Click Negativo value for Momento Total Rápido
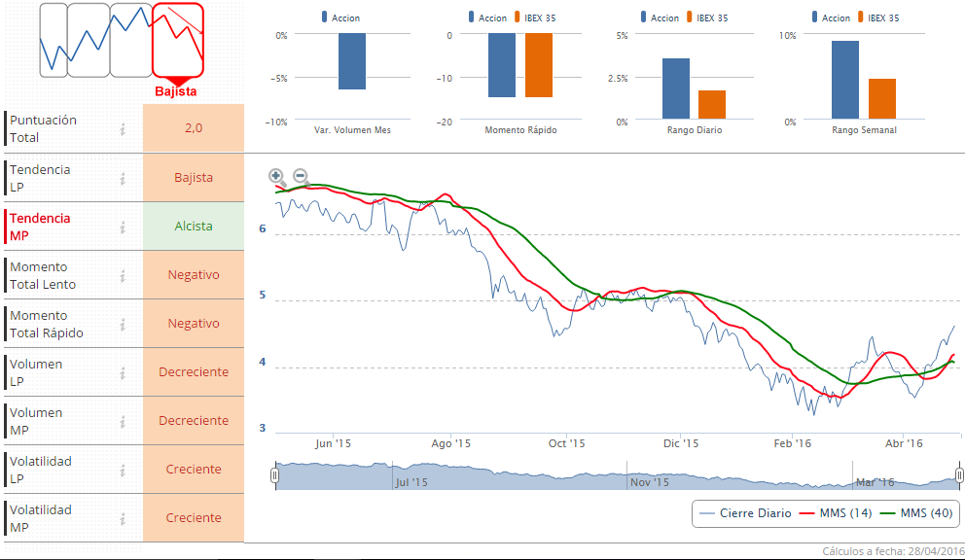Screen dimensions: 965x560 (194, 324)
